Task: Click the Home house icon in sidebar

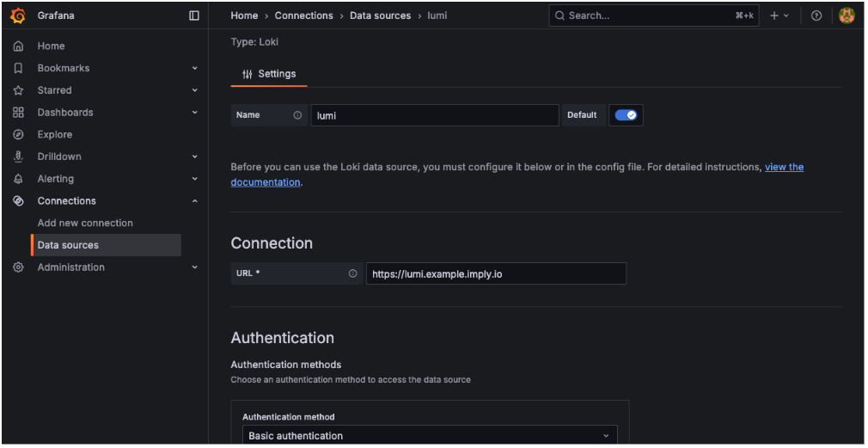Action: pyautogui.click(x=18, y=46)
